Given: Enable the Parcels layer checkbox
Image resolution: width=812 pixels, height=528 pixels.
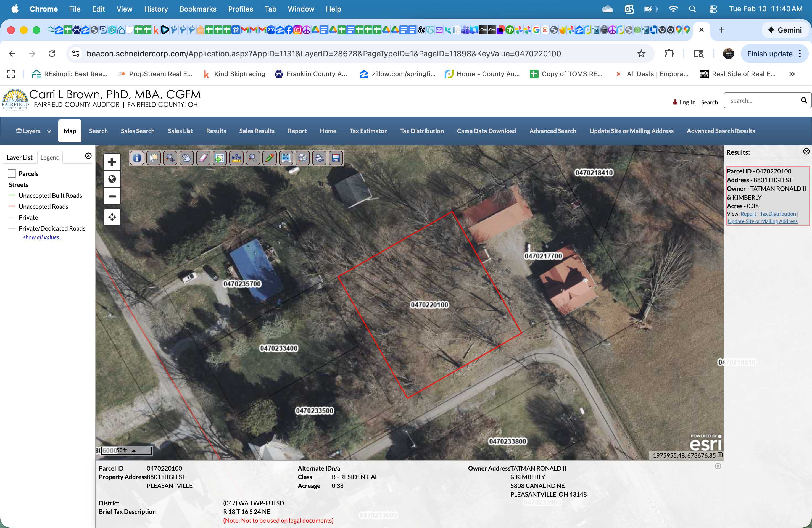Looking at the screenshot, I should click(x=12, y=174).
